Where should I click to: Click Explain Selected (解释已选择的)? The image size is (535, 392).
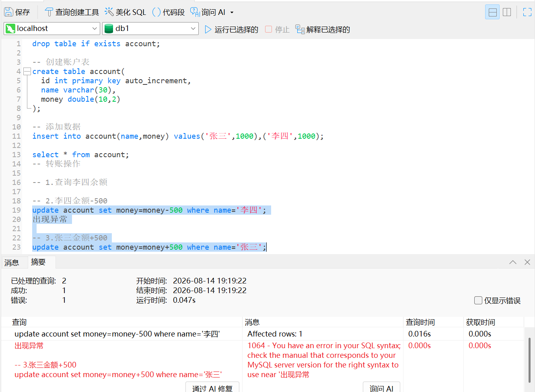323,29
